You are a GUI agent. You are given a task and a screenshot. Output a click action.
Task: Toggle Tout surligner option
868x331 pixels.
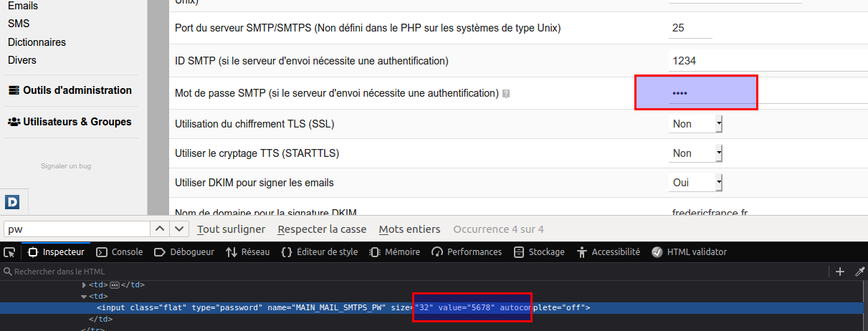tap(231, 229)
